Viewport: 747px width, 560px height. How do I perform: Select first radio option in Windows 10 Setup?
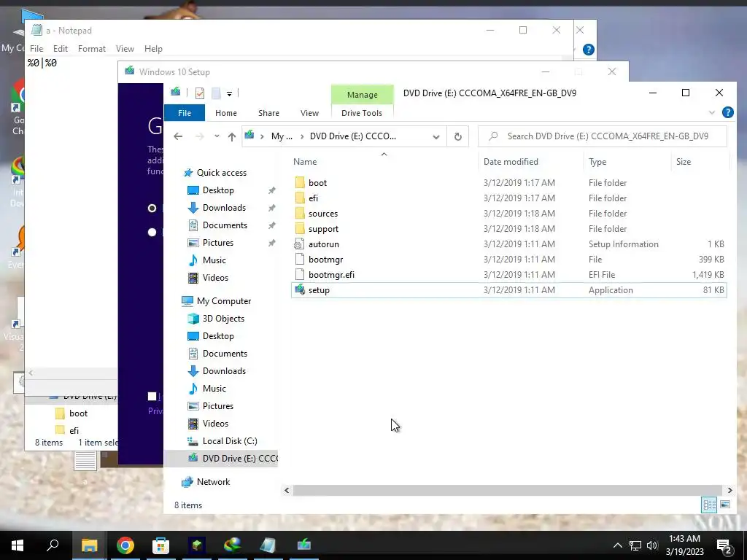152,208
